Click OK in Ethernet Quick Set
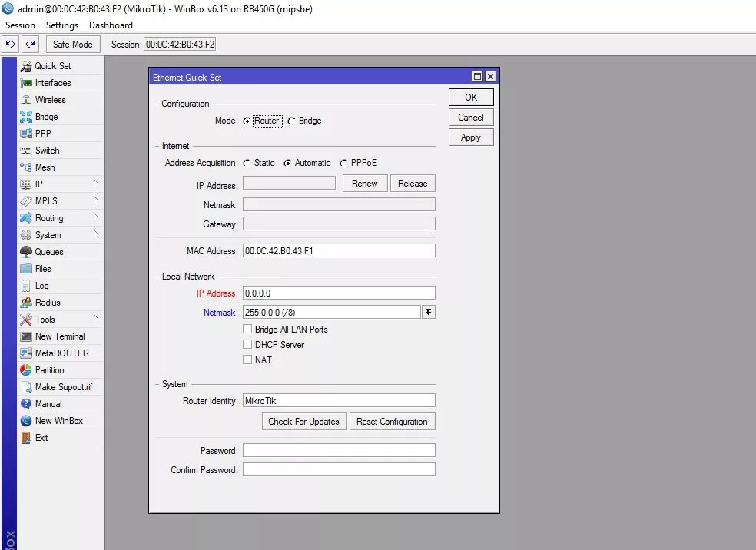This screenshot has width=756, height=550. point(471,98)
